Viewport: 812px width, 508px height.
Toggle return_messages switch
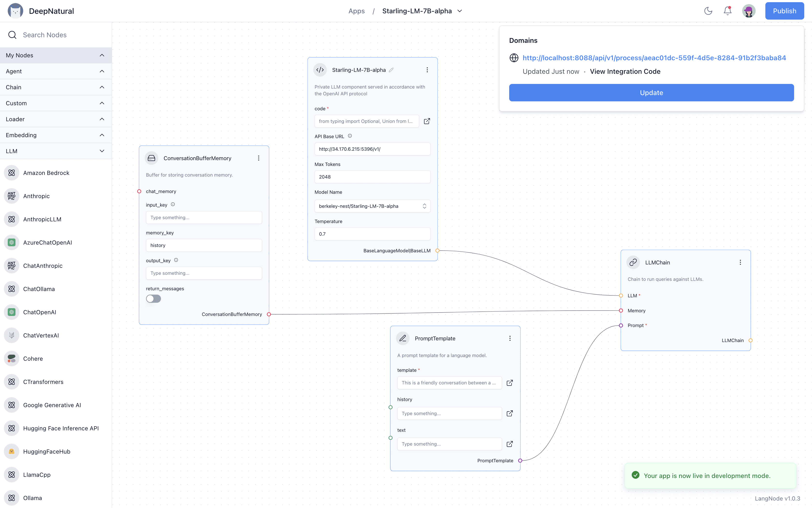coord(153,299)
